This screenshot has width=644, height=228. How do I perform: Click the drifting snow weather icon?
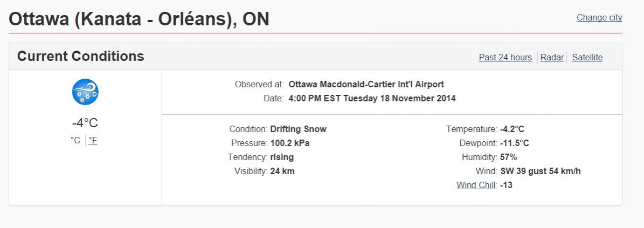85,92
